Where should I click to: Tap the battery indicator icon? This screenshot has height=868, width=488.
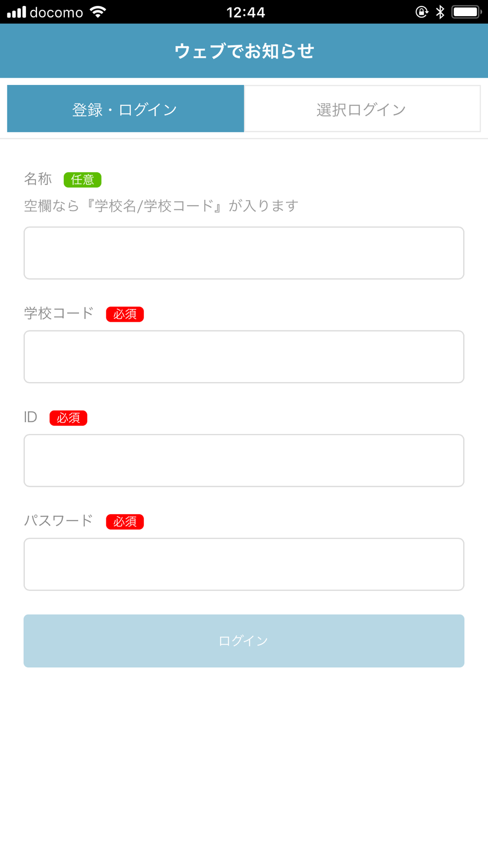(466, 12)
